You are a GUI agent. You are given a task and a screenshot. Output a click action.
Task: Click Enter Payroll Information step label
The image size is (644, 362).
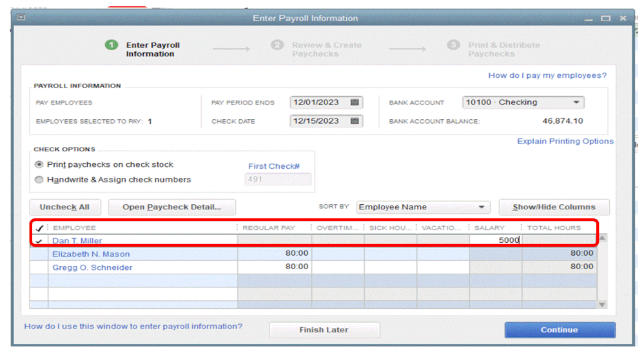[x=153, y=49]
